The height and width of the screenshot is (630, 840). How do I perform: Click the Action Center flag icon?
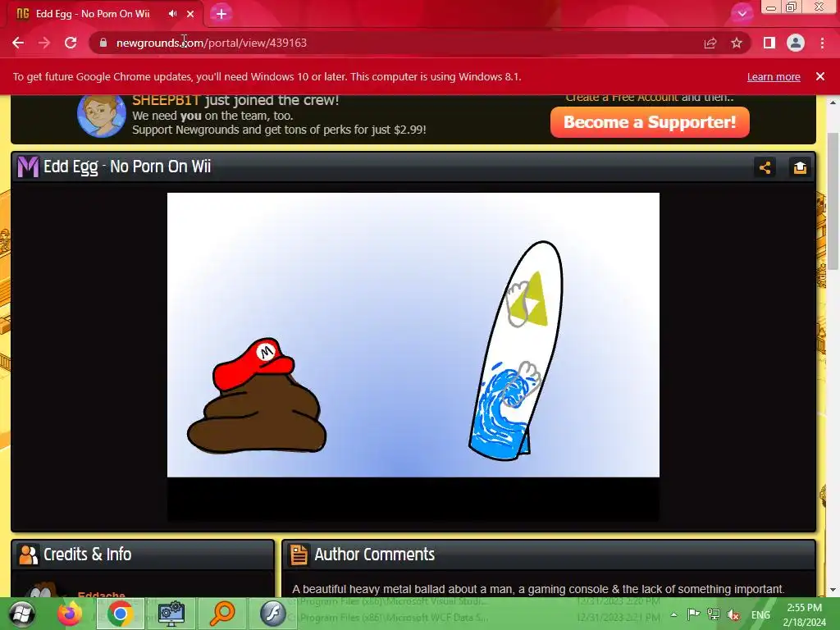tap(693, 614)
